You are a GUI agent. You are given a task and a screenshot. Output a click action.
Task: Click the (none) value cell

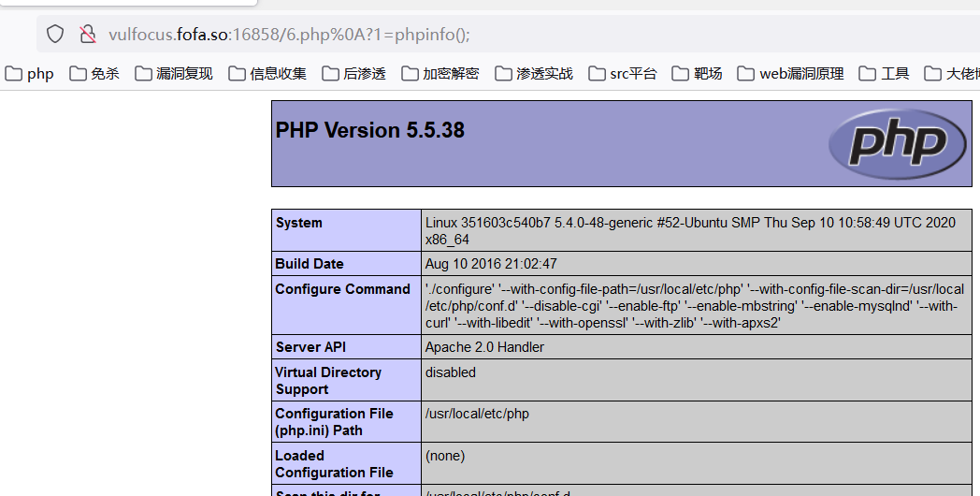click(697, 463)
